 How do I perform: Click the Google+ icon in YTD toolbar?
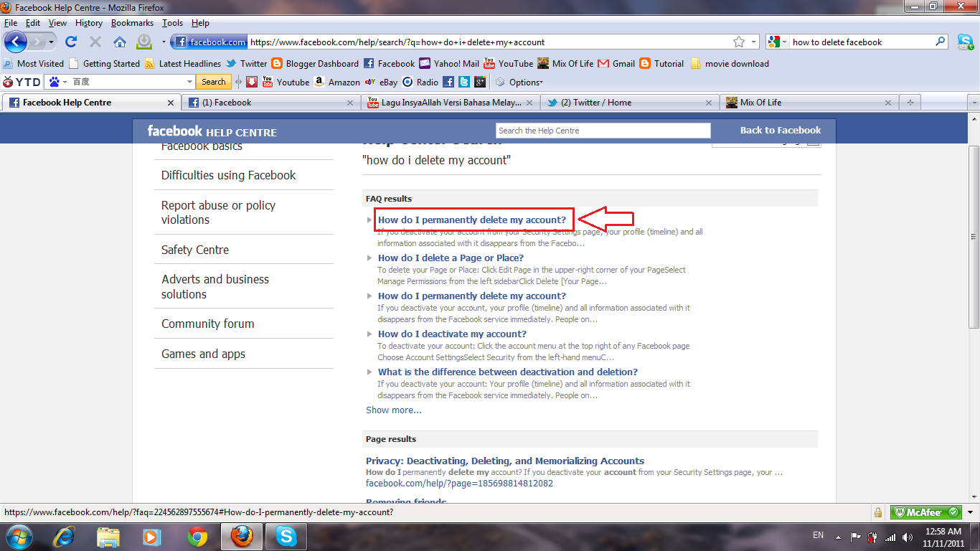[x=480, y=82]
